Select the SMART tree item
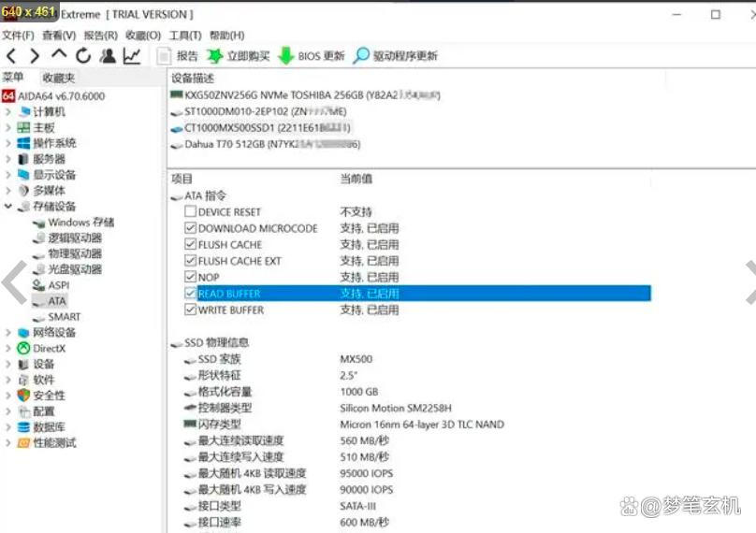This screenshot has height=533, width=756. [x=56, y=317]
